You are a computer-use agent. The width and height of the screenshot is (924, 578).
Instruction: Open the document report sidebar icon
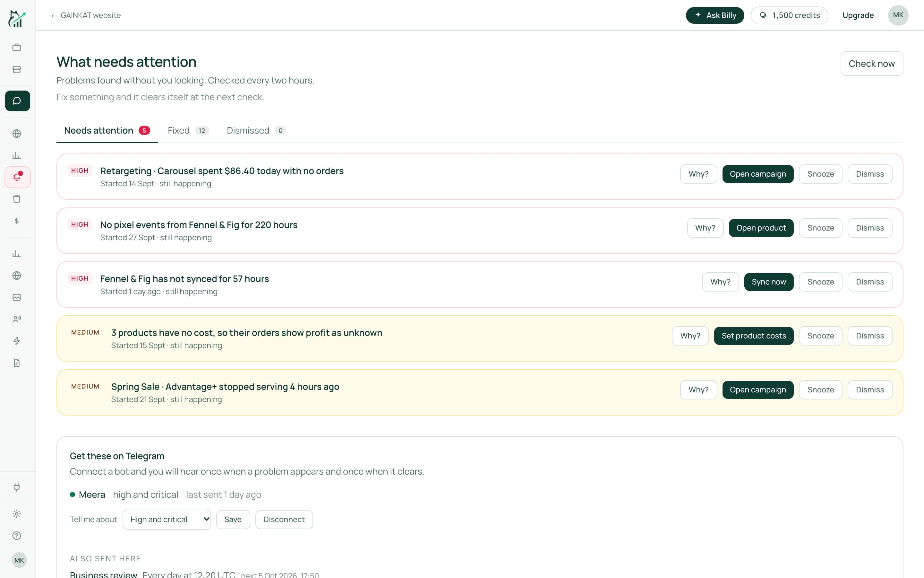[17, 363]
